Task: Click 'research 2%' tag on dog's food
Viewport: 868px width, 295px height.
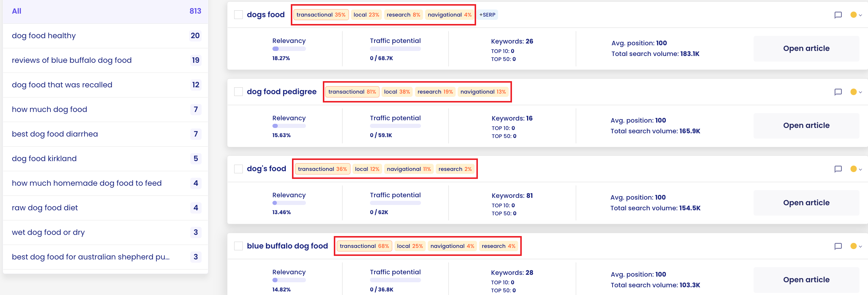Action: 455,169
